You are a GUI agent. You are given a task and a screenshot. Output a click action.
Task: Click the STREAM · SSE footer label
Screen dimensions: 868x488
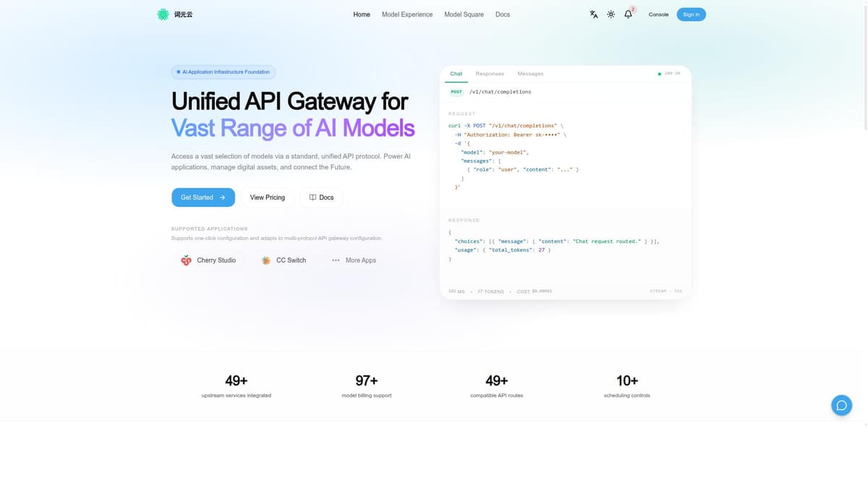[666, 291]
